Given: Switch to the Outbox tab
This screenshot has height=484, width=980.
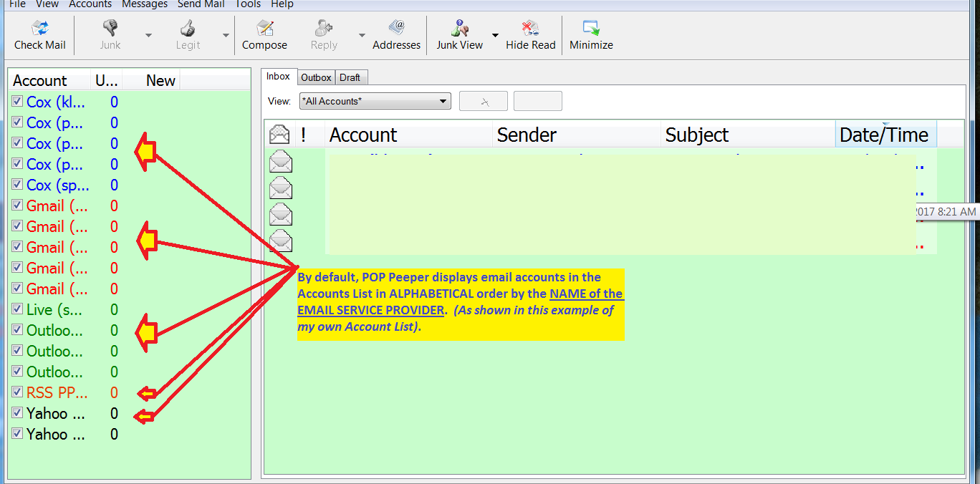Looking at the screenshot, I should (316, 77).
